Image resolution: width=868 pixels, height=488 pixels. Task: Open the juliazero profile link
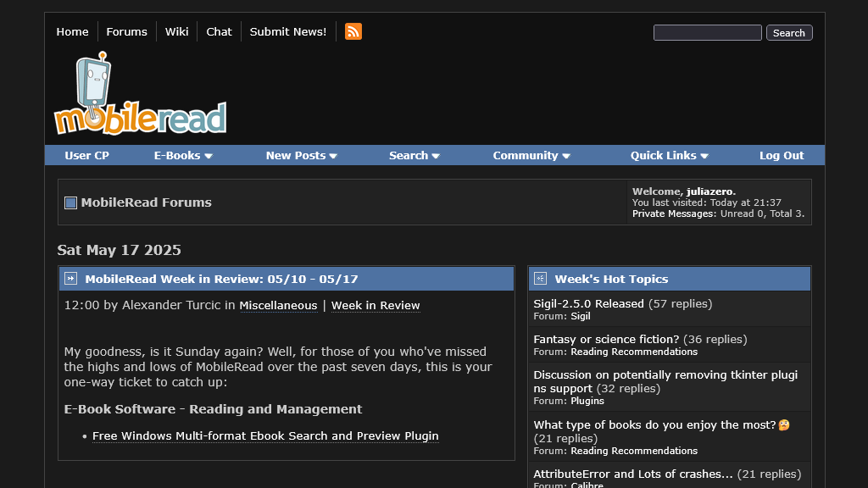[x=711, y=191]
